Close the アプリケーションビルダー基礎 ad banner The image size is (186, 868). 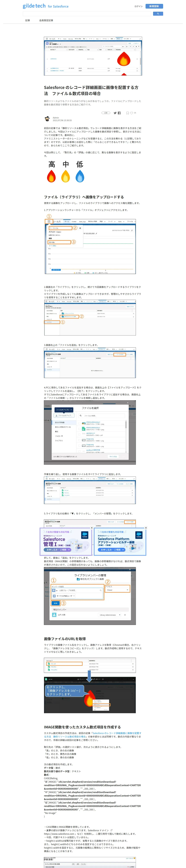click(146, 528)
